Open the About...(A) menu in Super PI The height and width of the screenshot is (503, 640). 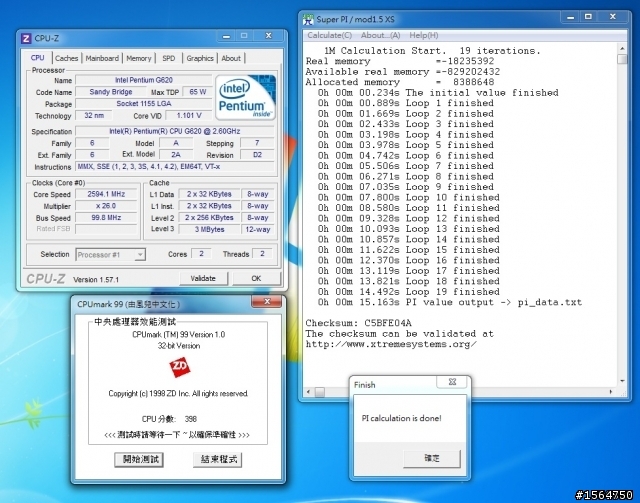380,36
